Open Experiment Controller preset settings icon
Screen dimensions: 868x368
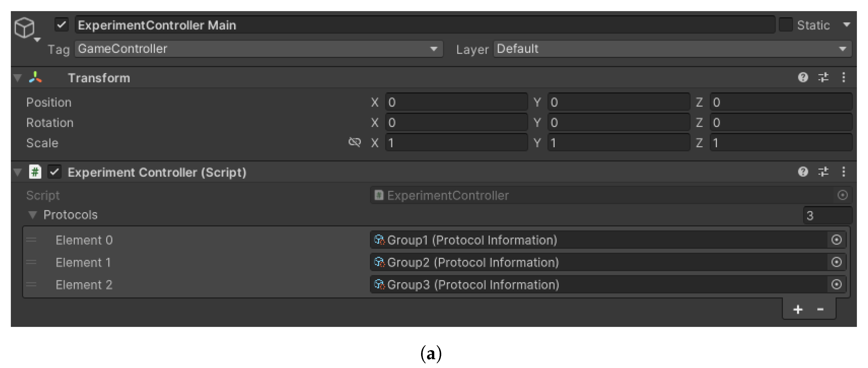point(823,172)
